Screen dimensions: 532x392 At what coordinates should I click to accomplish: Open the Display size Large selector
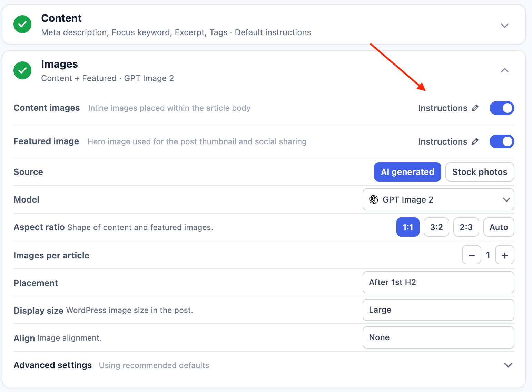(x=439, y=310)
